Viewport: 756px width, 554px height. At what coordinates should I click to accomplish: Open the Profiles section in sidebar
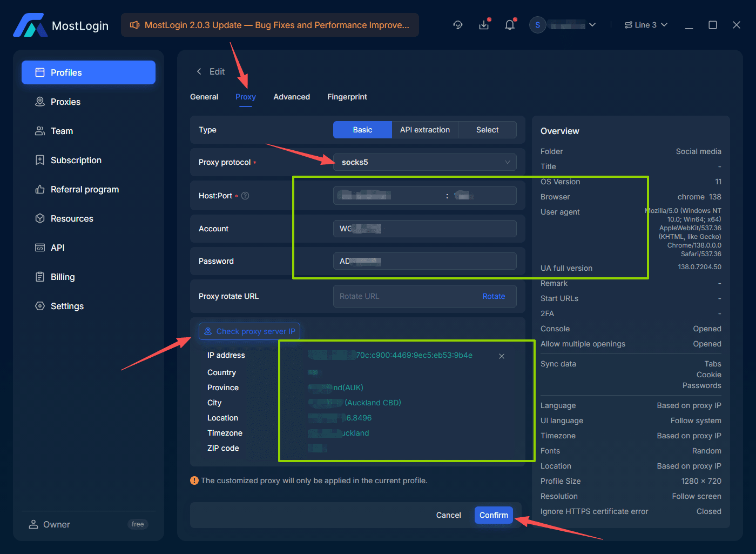(89, 72)
